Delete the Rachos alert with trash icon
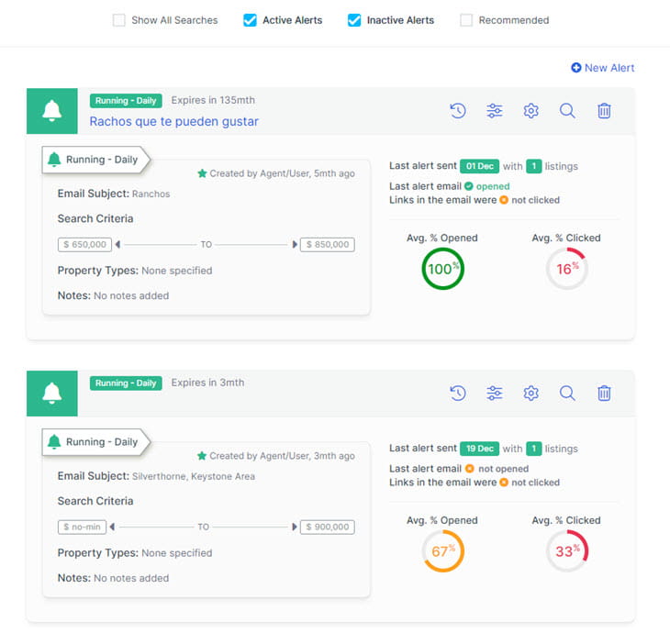Screen dimensions: 670x644 point(604,111)
